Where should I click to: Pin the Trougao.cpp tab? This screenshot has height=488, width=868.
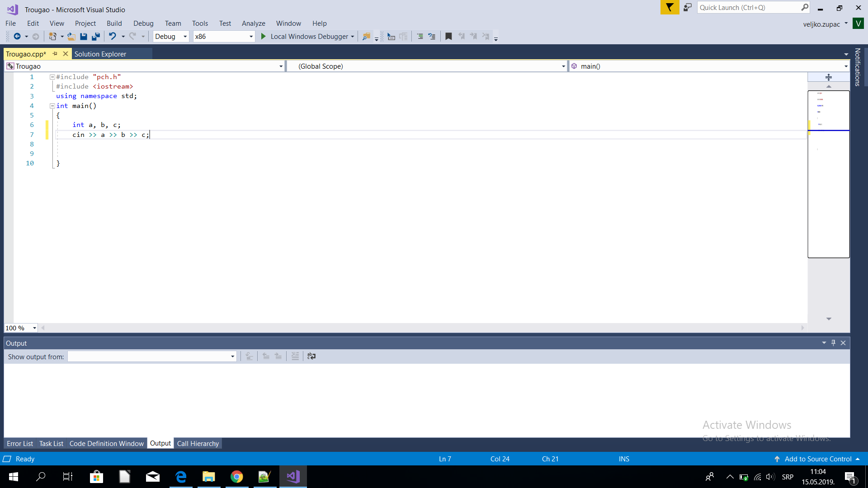[x=55, y=54]
